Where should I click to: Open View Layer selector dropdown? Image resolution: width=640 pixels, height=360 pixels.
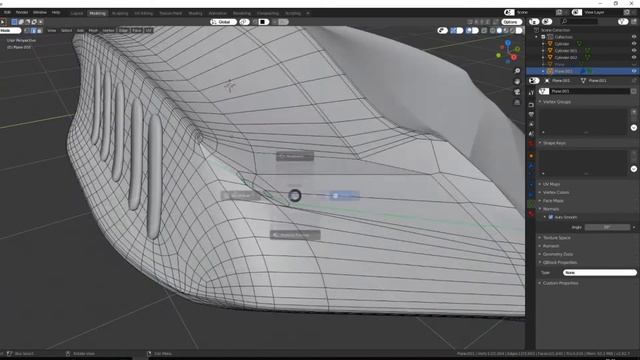pos(576,13)
